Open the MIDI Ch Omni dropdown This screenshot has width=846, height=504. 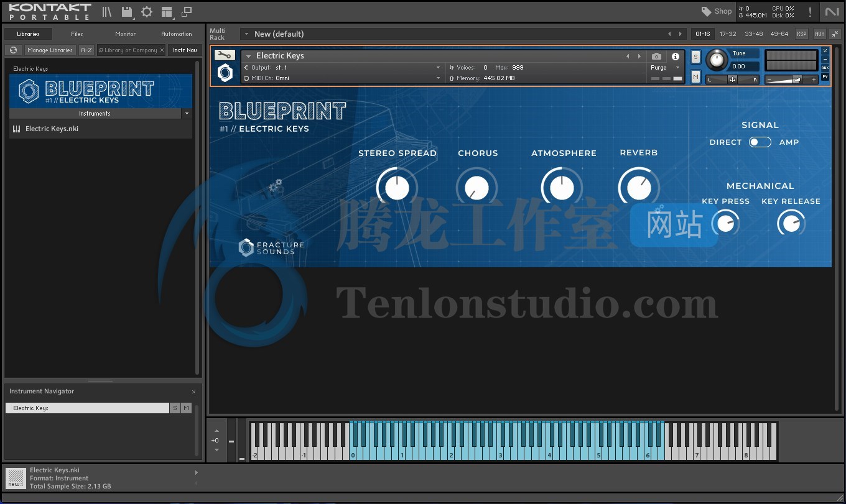(x=342, y=78)
